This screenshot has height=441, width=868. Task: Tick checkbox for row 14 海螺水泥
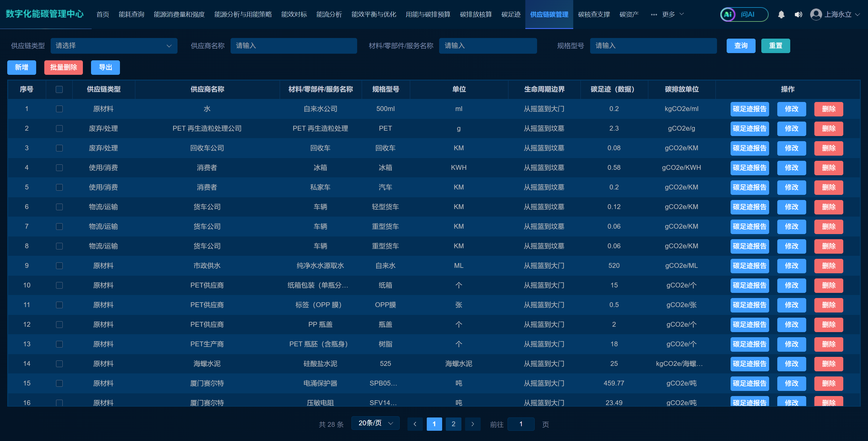click(59, 364)
